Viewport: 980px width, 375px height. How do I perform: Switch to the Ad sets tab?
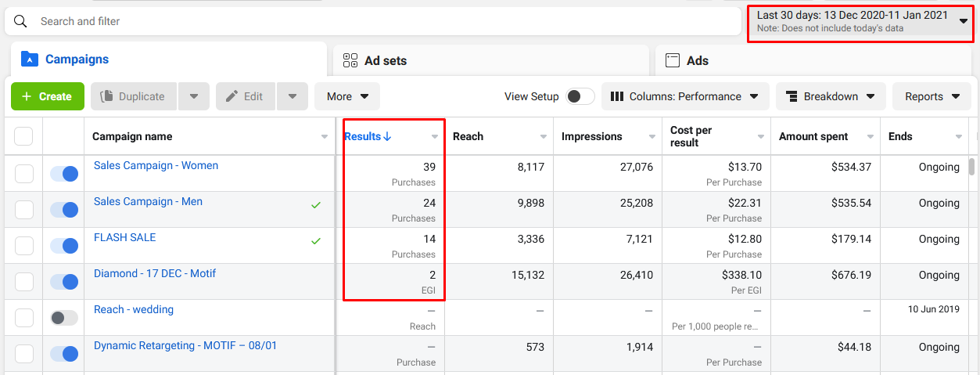386,60
